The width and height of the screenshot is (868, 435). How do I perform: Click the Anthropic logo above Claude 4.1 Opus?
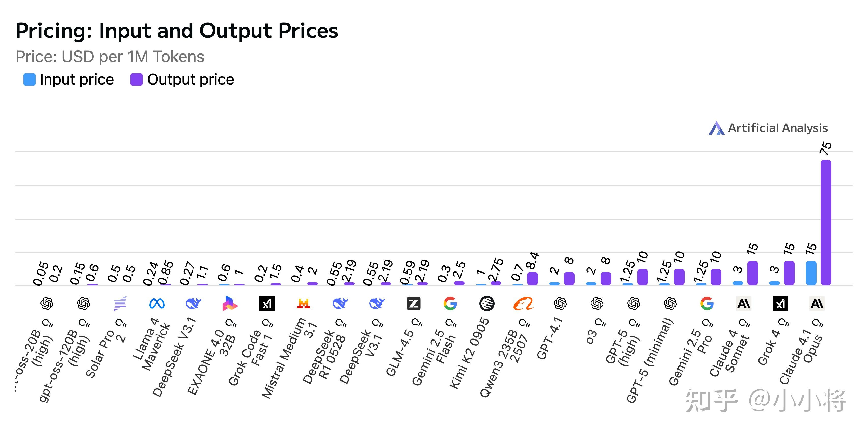coord(817,304)
